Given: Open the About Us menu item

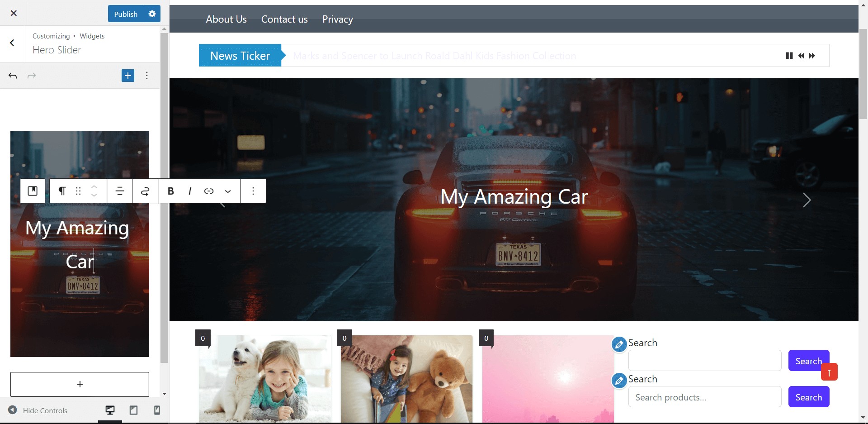Looking at the screenshot, I should click(226, 19).
